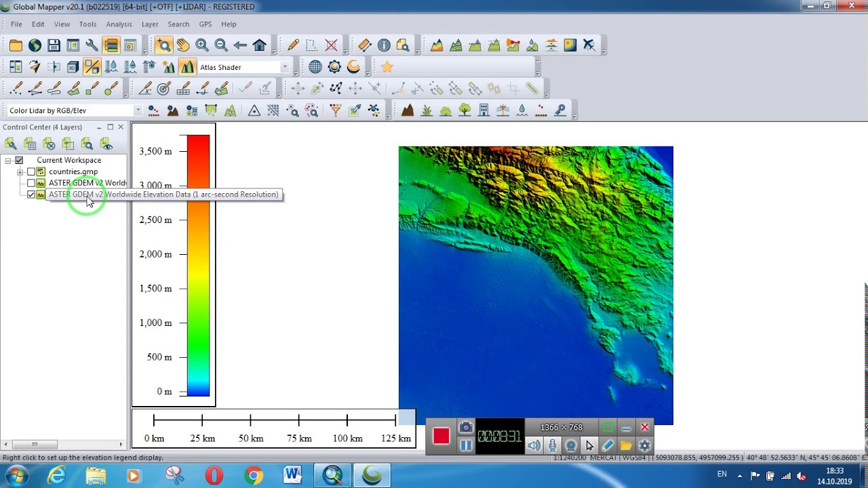Select the Zoom tool with magnifier cursor
Screen dimensions: 868x488
pos(163,45)
